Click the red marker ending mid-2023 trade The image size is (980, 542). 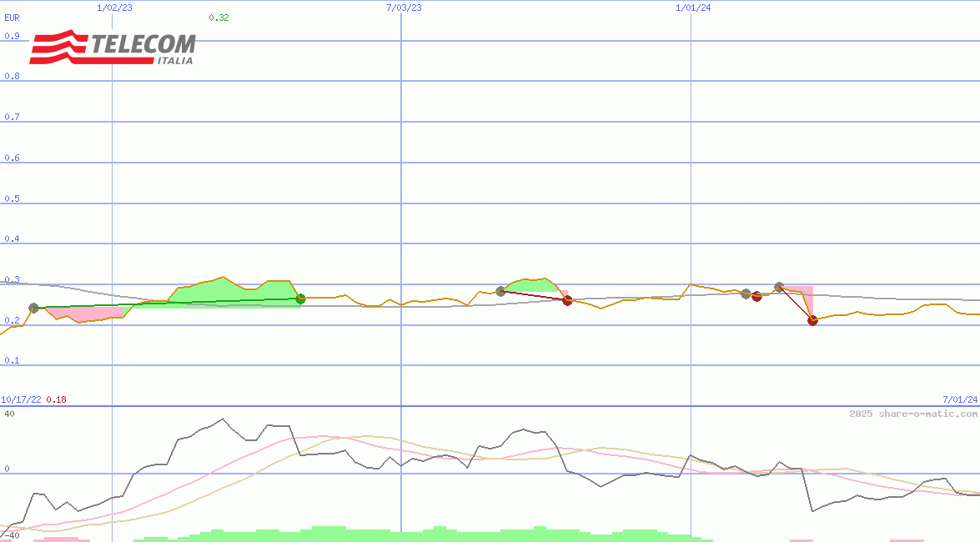click(567, 301)
